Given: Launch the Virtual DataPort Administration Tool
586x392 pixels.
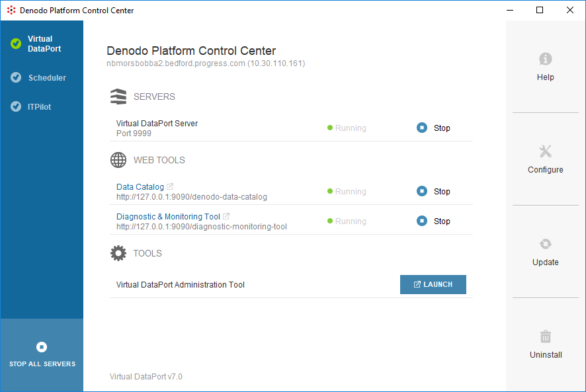Looking at the screenshot, I should [433, 284].
